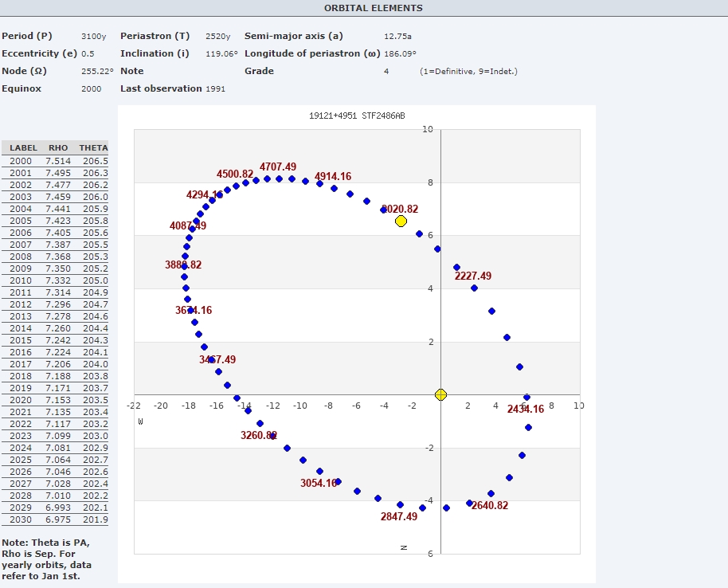The image size is (728, 588).
Task: Click the THETA column header
Action: (93, 148)
